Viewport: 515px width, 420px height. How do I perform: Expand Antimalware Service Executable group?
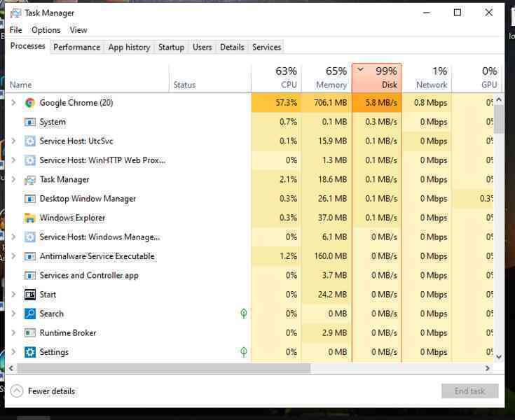[13, 256]
